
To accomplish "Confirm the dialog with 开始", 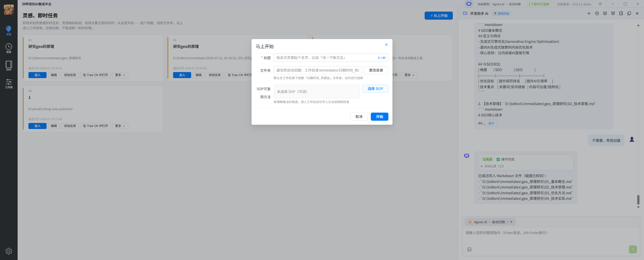I will 380,117.
